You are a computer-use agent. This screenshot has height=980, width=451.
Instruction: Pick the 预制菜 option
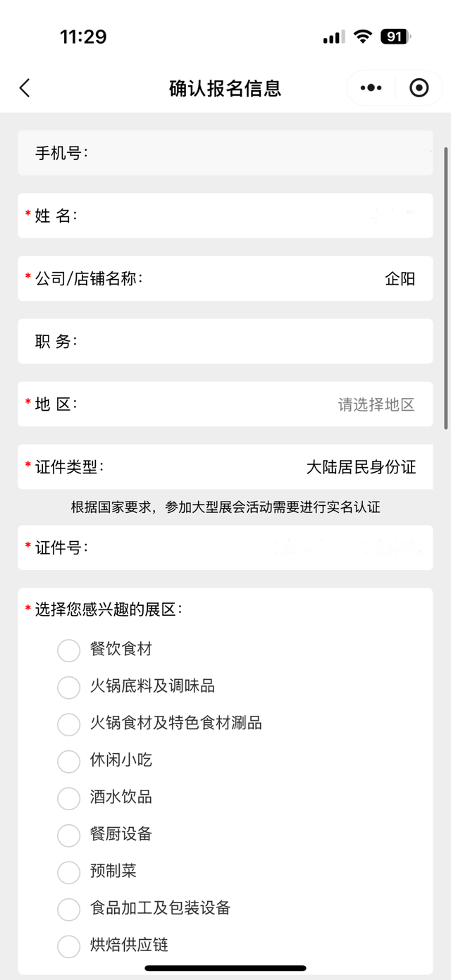coord(69,872)
